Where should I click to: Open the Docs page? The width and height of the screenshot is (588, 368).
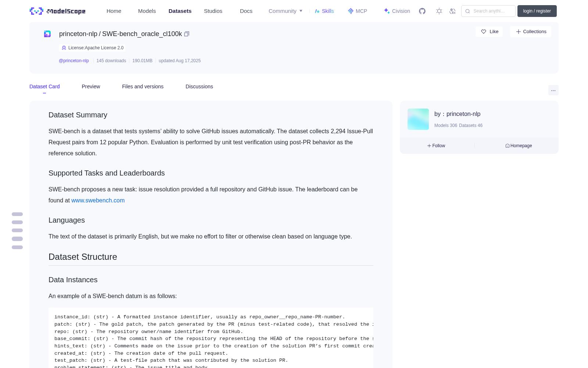click(246, 11)
